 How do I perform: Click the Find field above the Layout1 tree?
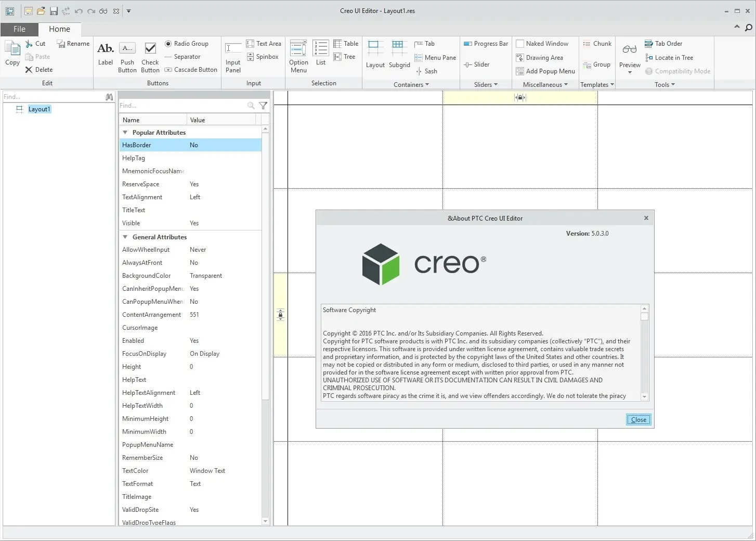54,97
